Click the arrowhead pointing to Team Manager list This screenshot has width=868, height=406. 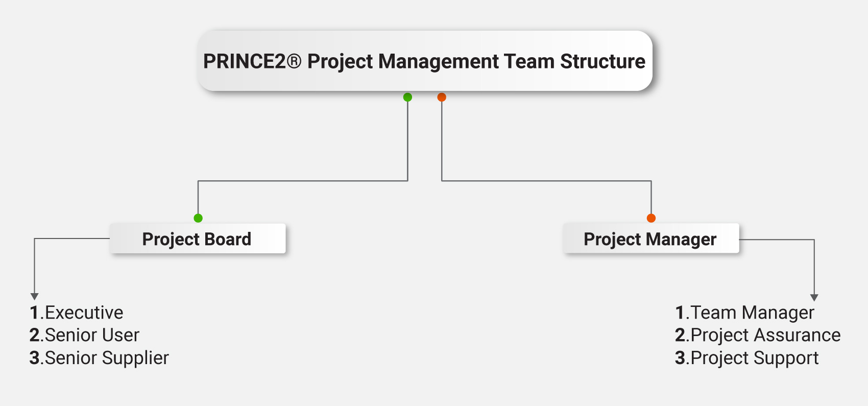(x=814, y=297)
